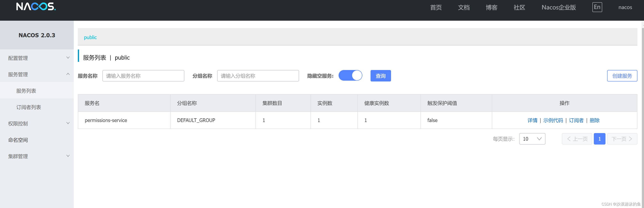
Task: Collapse the 服务管理 menu
Action: pyautogui.click(x=37, y=74)
